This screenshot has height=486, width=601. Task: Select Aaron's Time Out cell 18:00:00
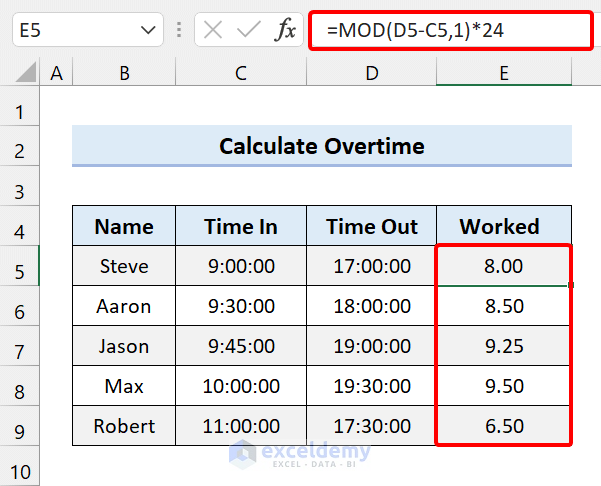pyautogui.click(x=371, y=306)
